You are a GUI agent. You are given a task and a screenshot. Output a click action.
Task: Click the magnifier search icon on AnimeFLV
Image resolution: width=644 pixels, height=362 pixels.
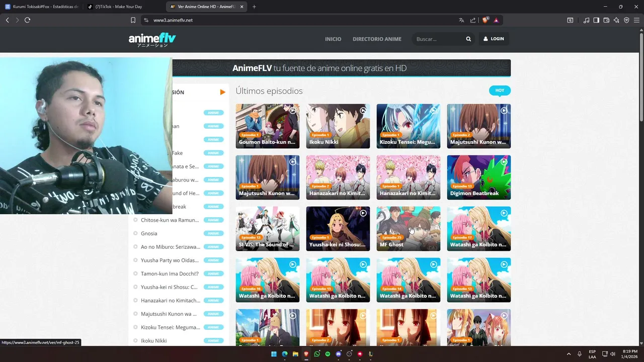(x=468, y=39)
